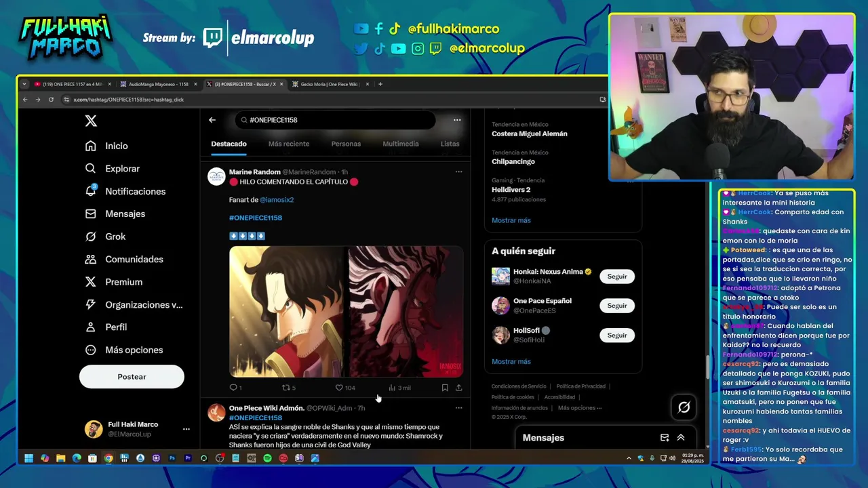
Task: Click the browser back button
Action: (x=25, y=100)
